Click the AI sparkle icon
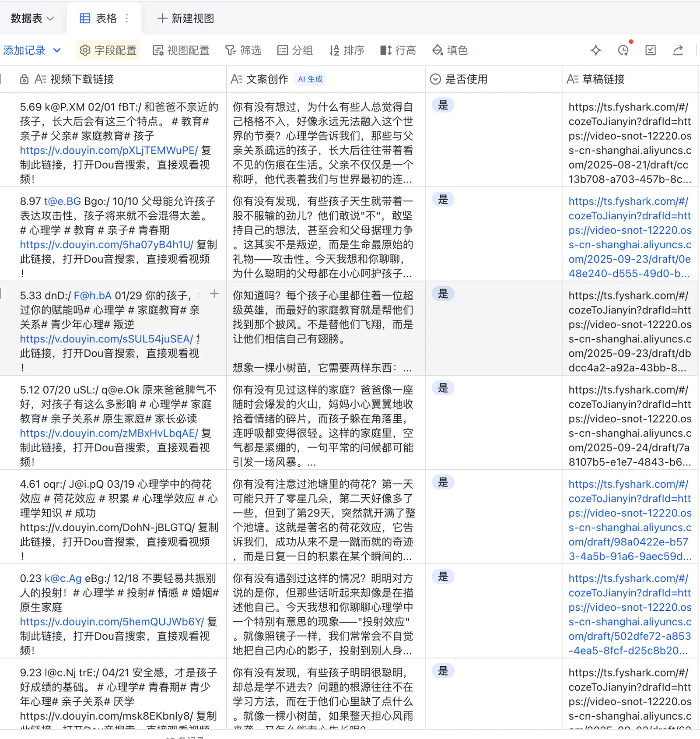This screenshot has width=700, height=739. click(x=596, y=50)
